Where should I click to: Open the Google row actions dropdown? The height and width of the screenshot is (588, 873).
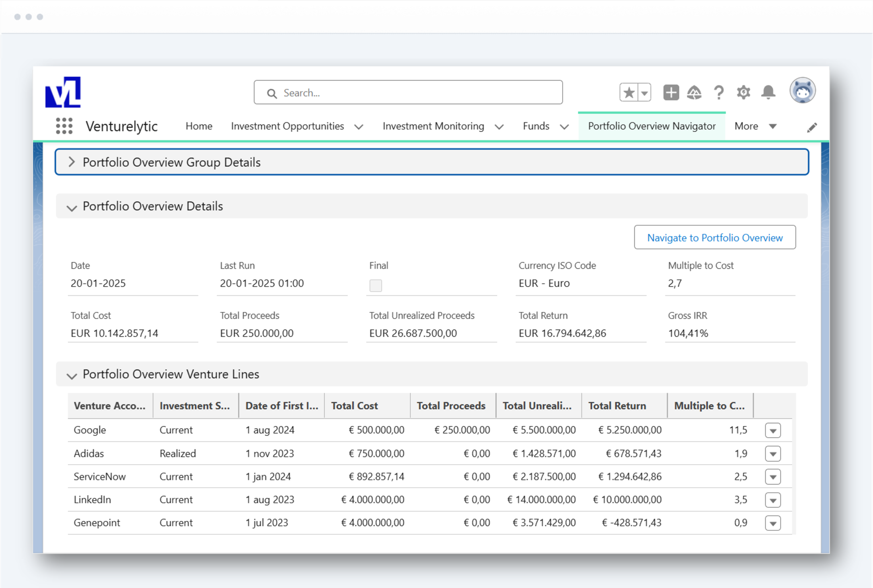pos(773,431)
